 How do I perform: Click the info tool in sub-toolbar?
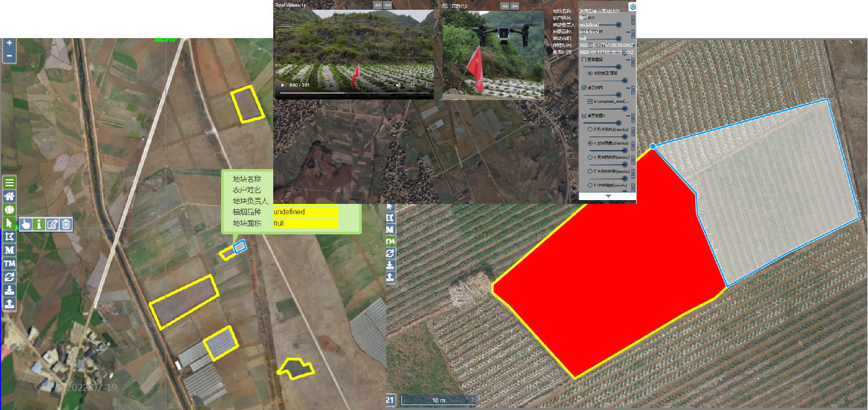point(39,224)
